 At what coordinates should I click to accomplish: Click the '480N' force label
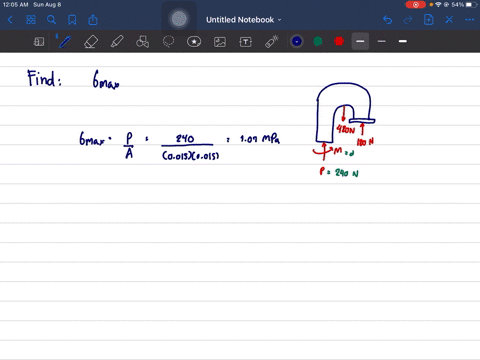click(x=346, y=129)
